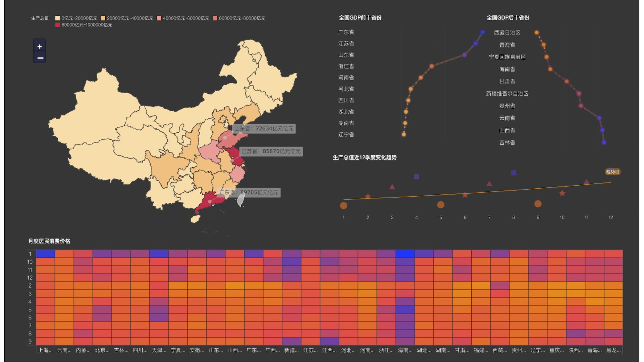Viewport: 644px width, 362px height.
Task: Click the circle marker at quarter 9
Action: 538,203
